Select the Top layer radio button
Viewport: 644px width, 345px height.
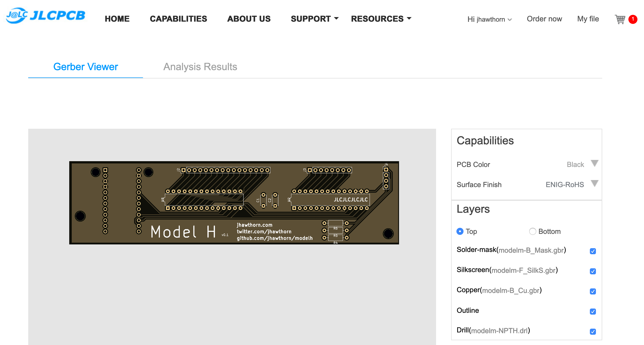[x=460, y=231]
